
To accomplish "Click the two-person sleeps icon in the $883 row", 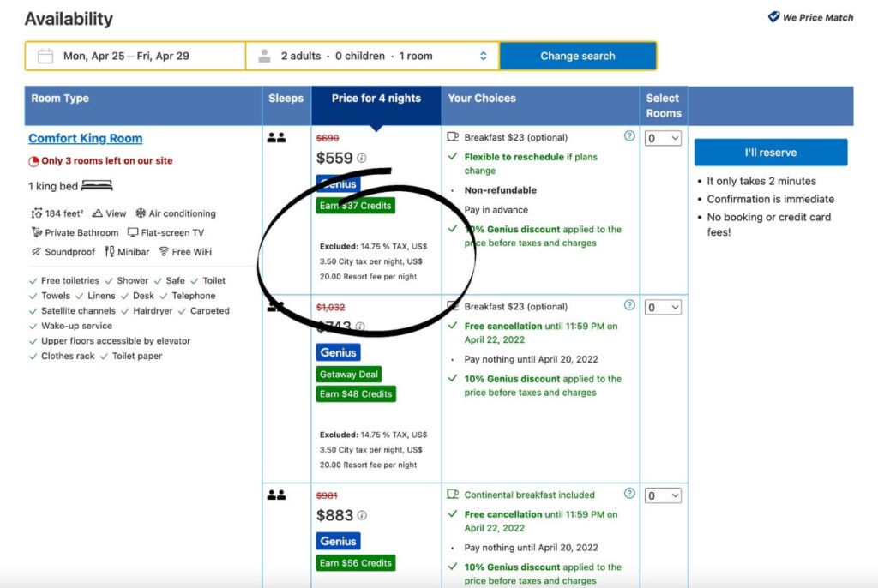I will [276, 495].
